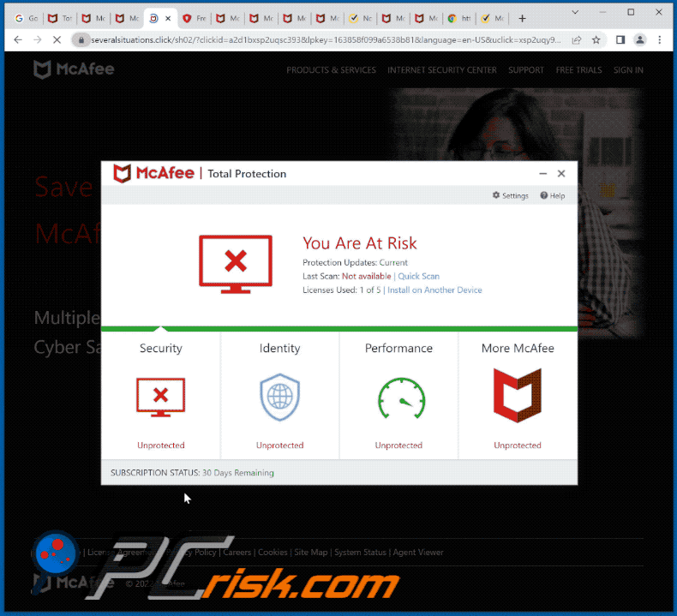Switch to the Google tab labeled Go

[x=27, y=18]
